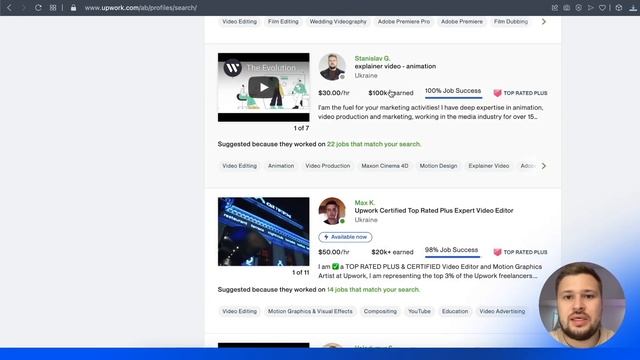The image size is (640, 360).
Task: Select the Wedding Videography skill tag
Action: (338, 22)
